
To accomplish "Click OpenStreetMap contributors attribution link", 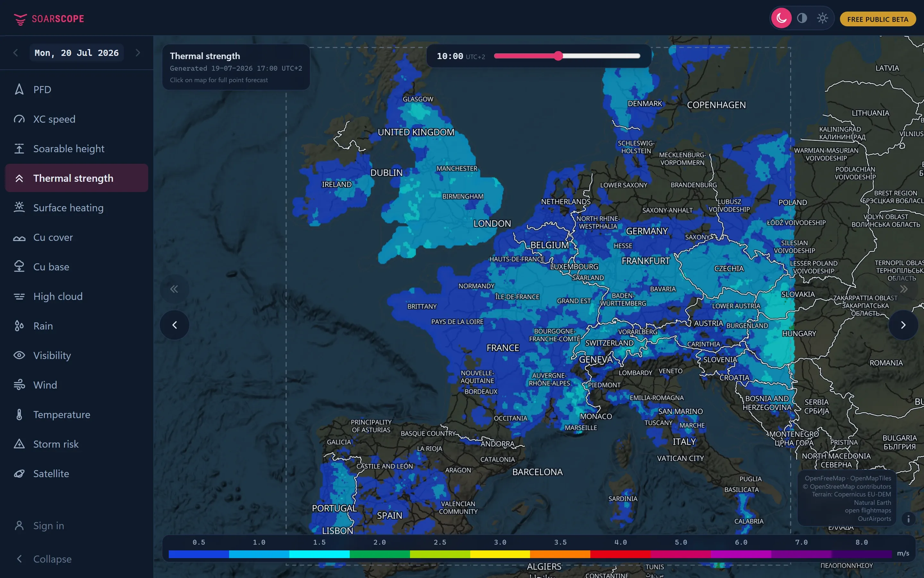I will [x=846, y=486].
